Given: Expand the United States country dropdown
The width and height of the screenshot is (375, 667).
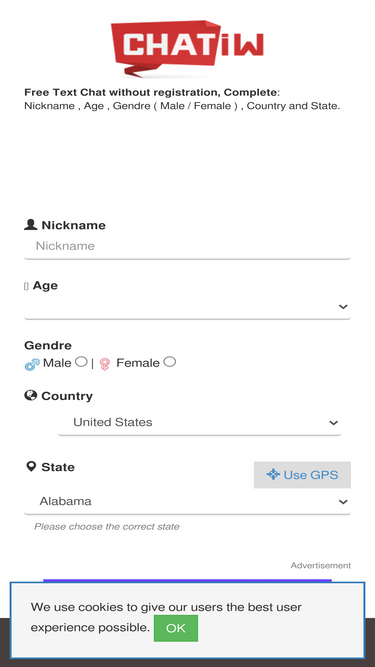Looking at the screenshot, I should [x=199, y=422].
